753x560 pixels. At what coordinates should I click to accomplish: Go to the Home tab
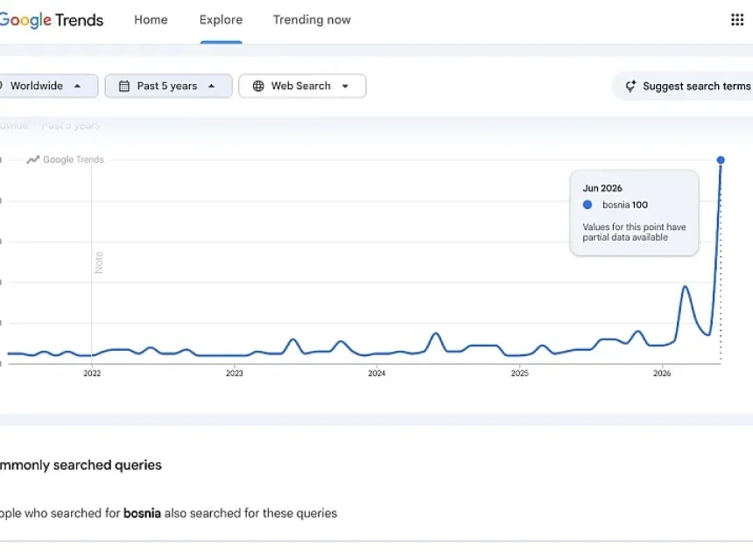click(151, 19)
